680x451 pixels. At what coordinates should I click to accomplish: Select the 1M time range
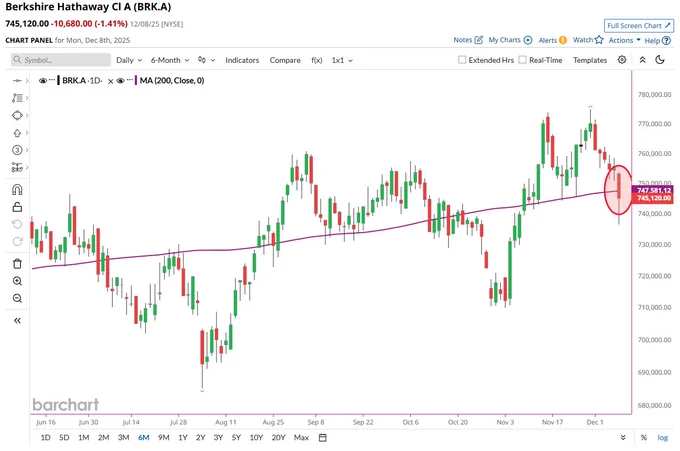click(x=83, y=438)
